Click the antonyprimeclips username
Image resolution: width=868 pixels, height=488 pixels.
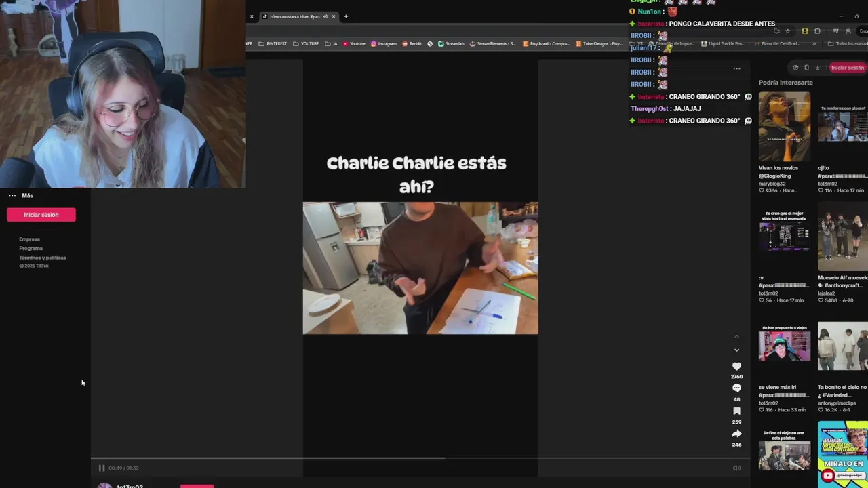840,403
